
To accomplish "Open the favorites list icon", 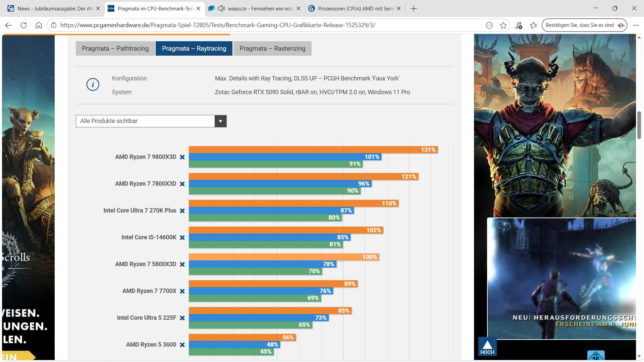I will click(533, 25).
